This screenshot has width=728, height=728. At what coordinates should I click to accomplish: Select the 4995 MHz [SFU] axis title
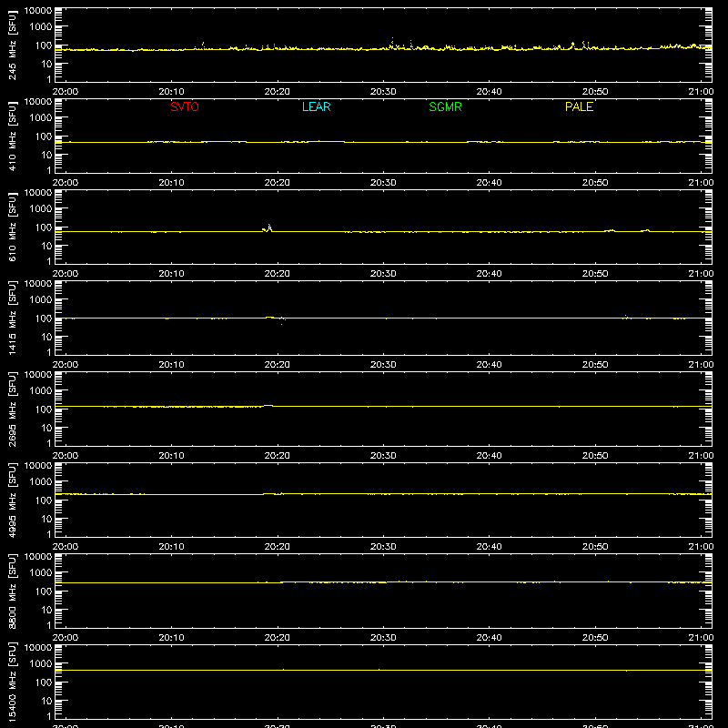click(x=12, y=500)
